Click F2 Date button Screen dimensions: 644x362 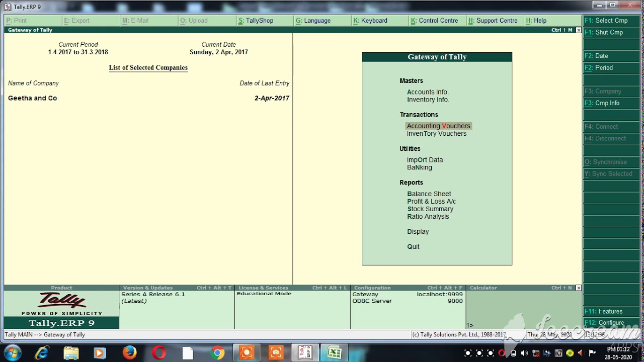pos(611,56)
